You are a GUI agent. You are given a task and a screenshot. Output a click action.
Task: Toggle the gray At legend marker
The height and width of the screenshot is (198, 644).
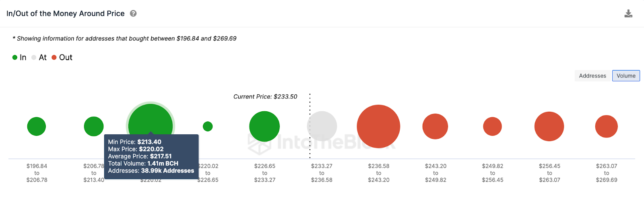click(34, 57)
